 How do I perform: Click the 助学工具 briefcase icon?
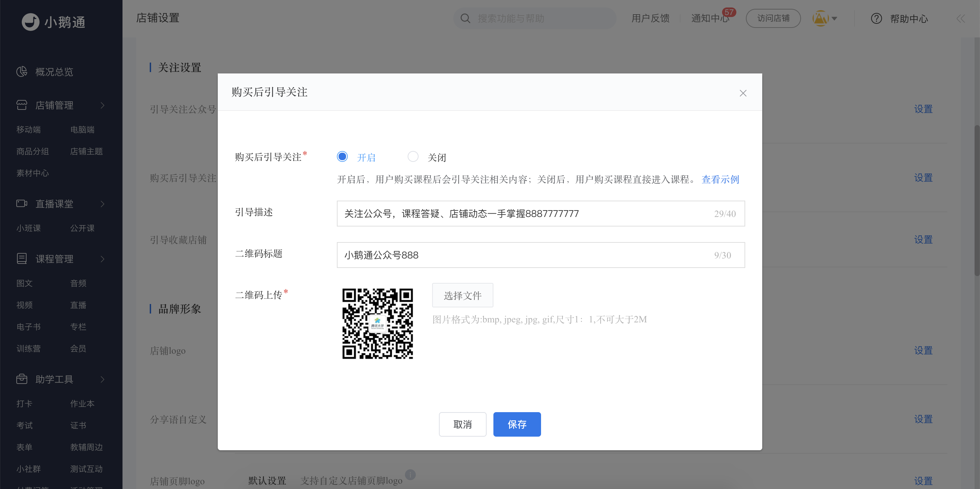pyautogui.click(x=22, y=379)
